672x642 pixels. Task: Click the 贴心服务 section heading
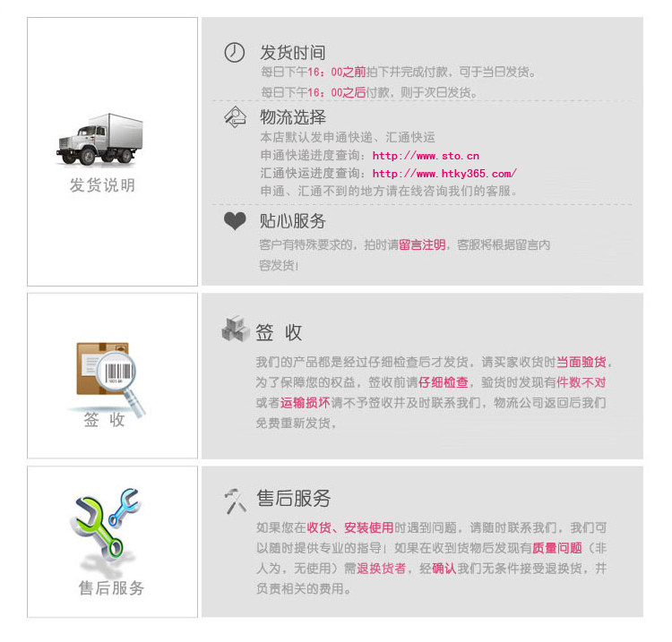pos(293,221)
